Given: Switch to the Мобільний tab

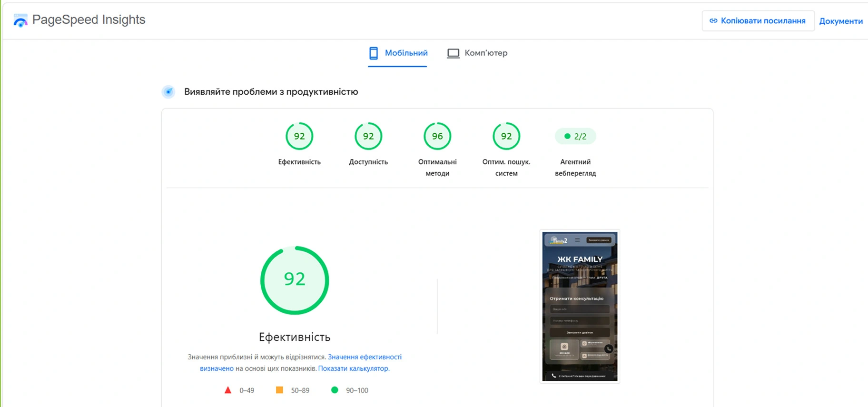Looking at the screenshot, I should pyautogui.click(x=398, y=53).
